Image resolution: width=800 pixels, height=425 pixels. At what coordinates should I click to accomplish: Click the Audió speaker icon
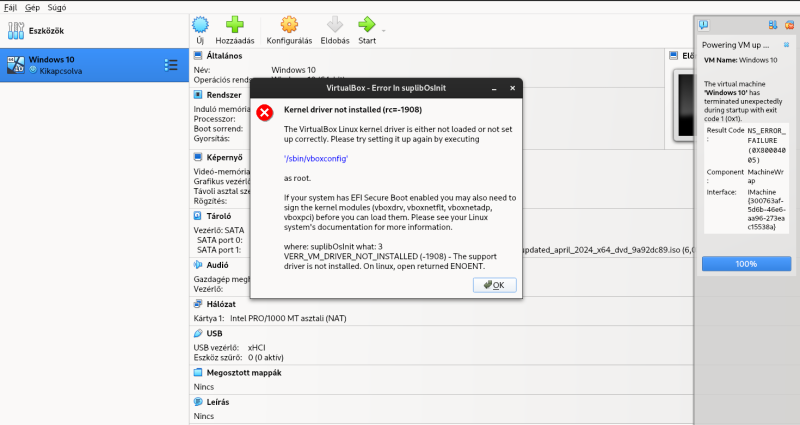click(x=198, y=265)
